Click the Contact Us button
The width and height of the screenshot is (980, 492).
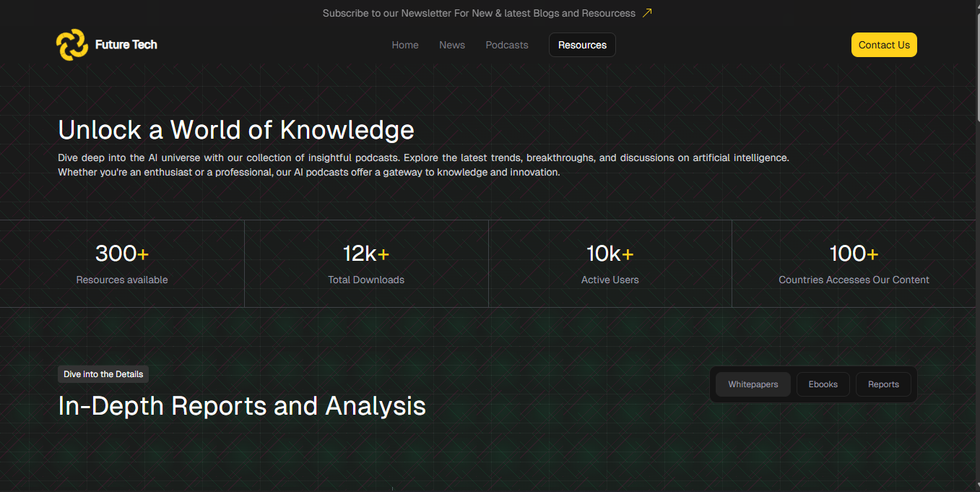pos(884,45)
